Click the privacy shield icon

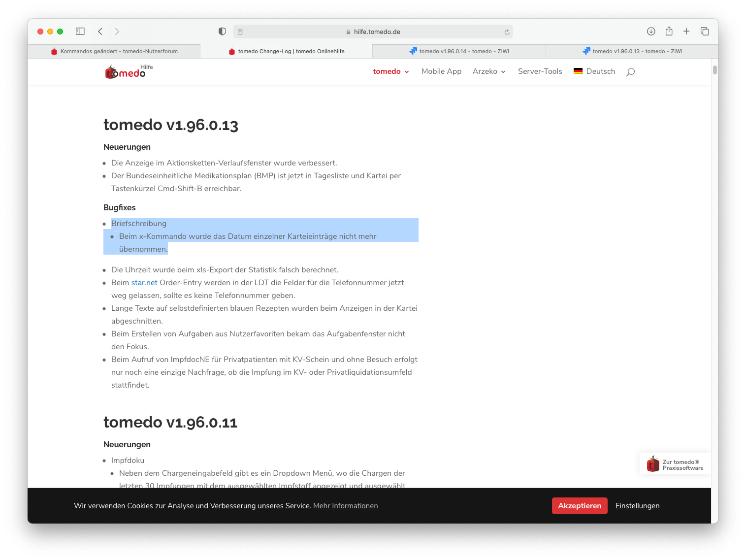pos(222,32)
